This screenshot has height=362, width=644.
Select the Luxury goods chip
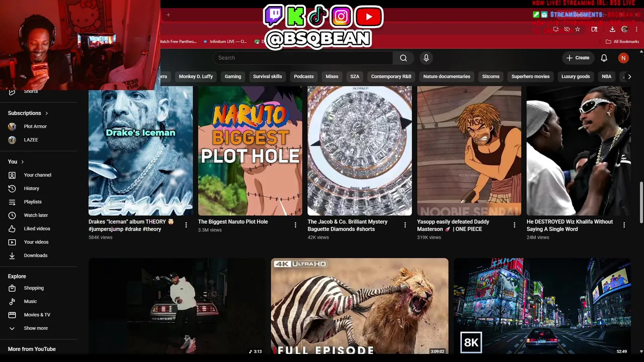click(576, 76)
